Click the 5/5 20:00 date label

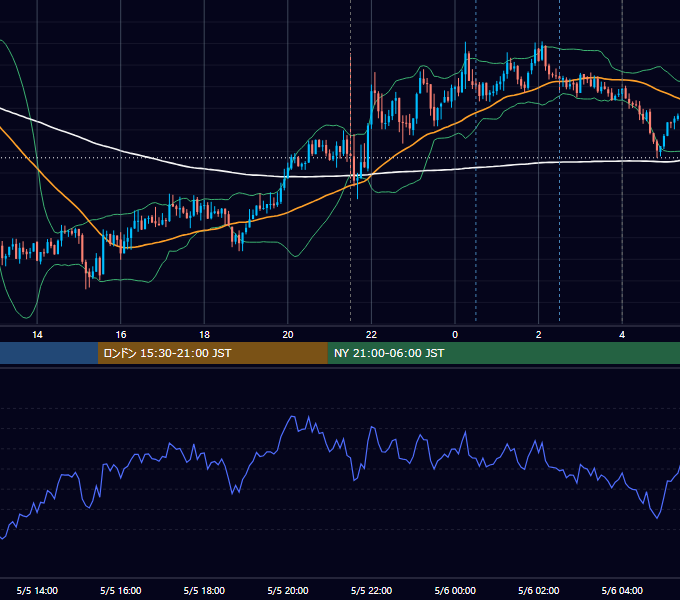coord(288,590)
